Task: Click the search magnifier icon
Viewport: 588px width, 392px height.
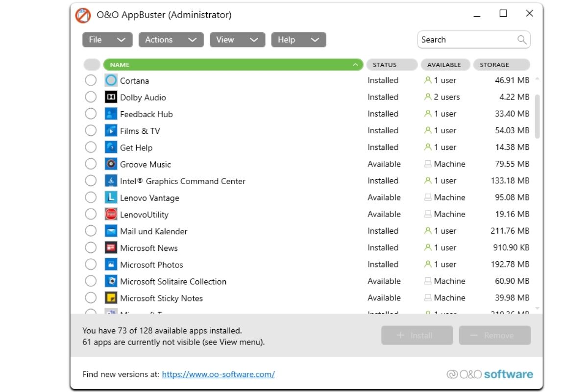Action: 522,40
